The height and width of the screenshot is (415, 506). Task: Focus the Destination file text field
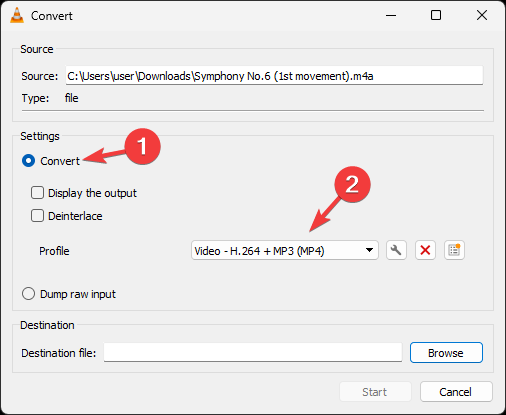click(x=253, y=352)
